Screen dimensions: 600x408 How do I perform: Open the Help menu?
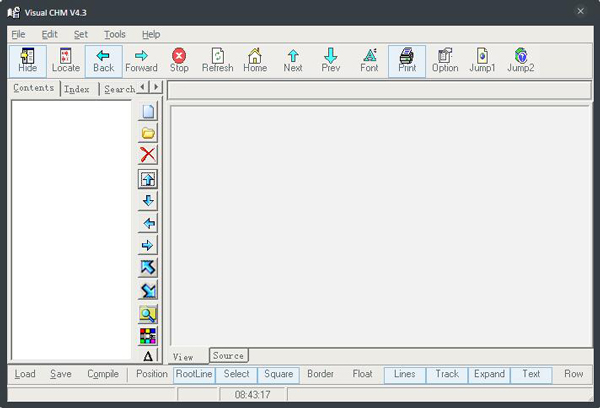click(151, 34)
